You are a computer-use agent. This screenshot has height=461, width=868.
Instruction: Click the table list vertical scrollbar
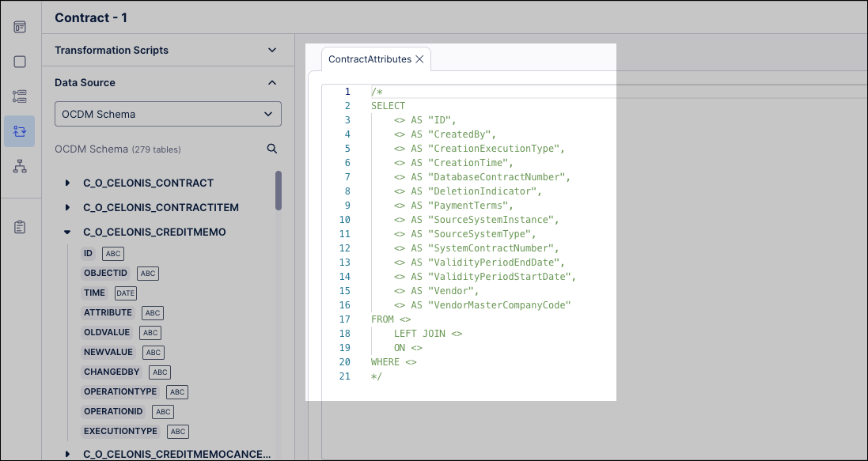pos(279,191)
